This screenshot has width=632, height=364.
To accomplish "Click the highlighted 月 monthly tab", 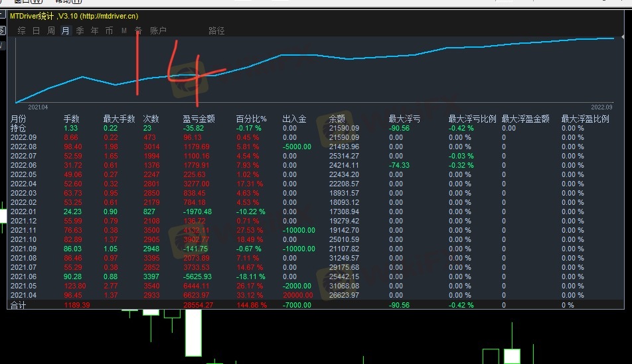I will [65, 30].
